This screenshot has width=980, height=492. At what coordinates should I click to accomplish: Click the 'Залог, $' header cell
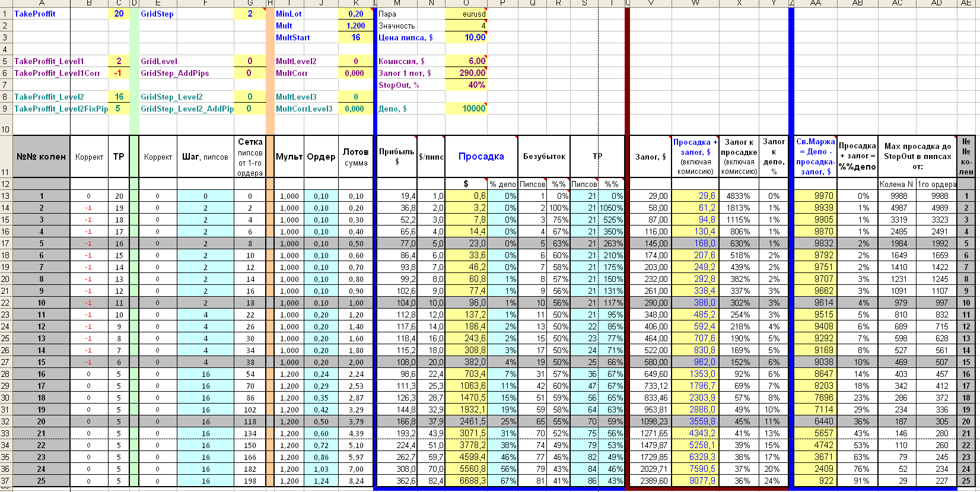(650, 157)
